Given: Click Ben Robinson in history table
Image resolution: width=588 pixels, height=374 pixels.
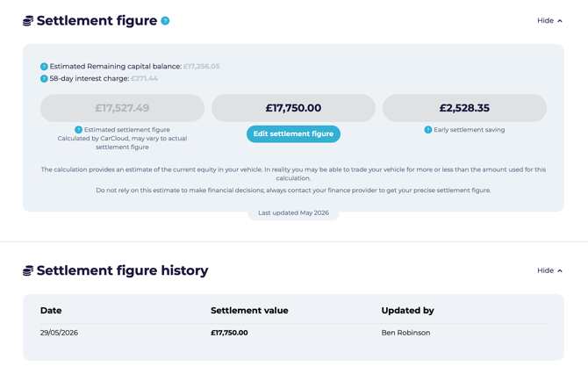Looking at the screenshot, I should [405, 333].
